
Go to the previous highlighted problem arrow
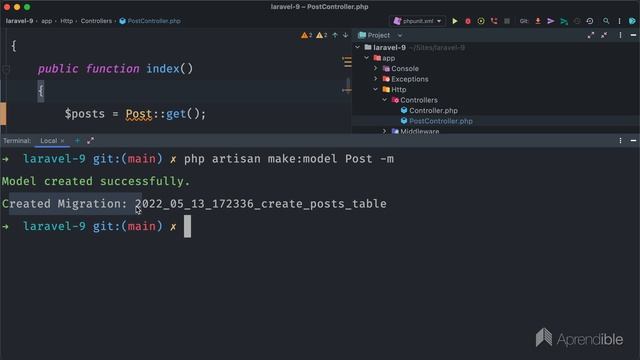335,36
